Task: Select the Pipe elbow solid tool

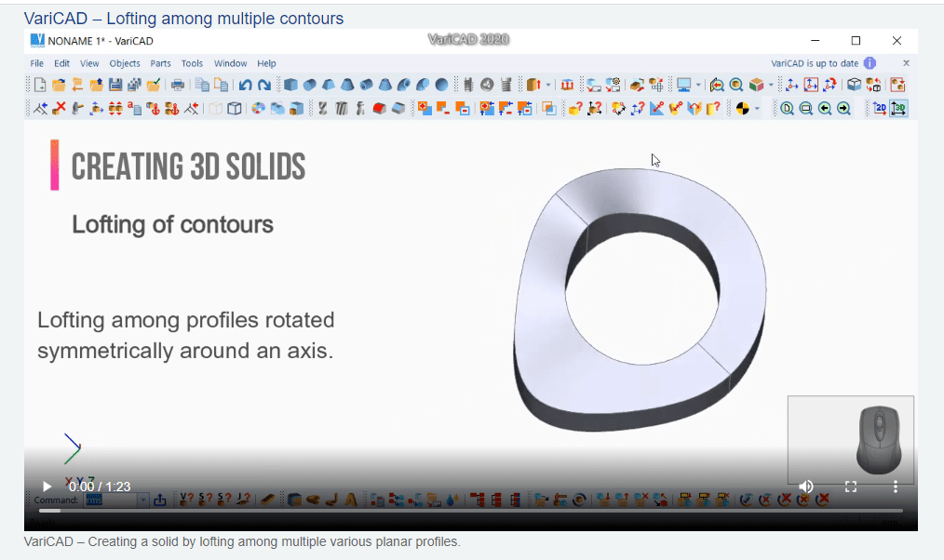Action: (404, 85)
